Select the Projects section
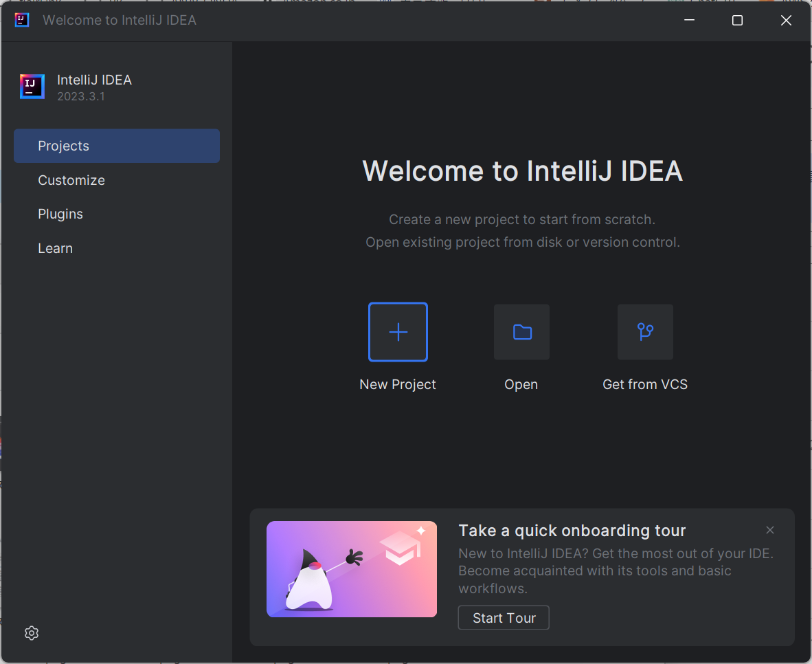This screenshot has height=664, width=812. coord(63,146)
